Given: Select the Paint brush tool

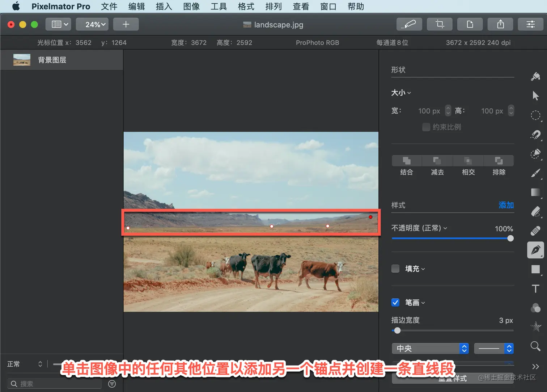Looking at the screenshot, I should (535, 173).
